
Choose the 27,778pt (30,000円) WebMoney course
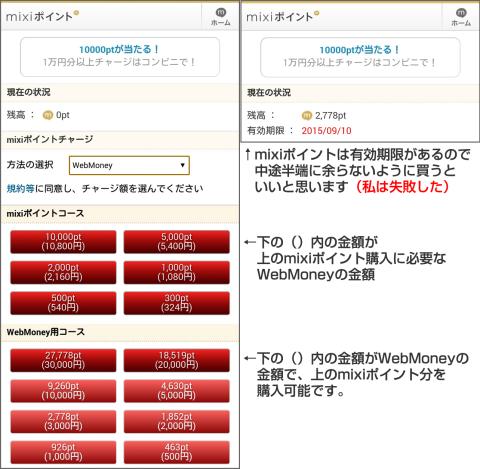63,360
